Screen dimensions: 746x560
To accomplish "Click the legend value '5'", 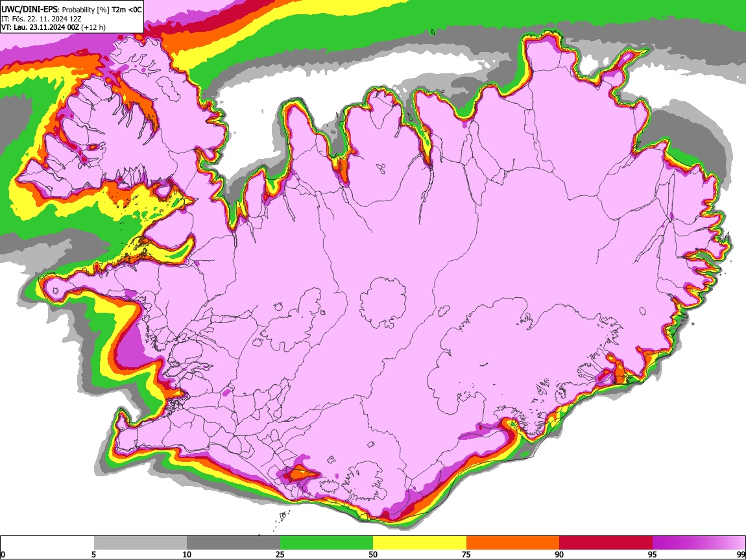I will (x=93, y=555).
